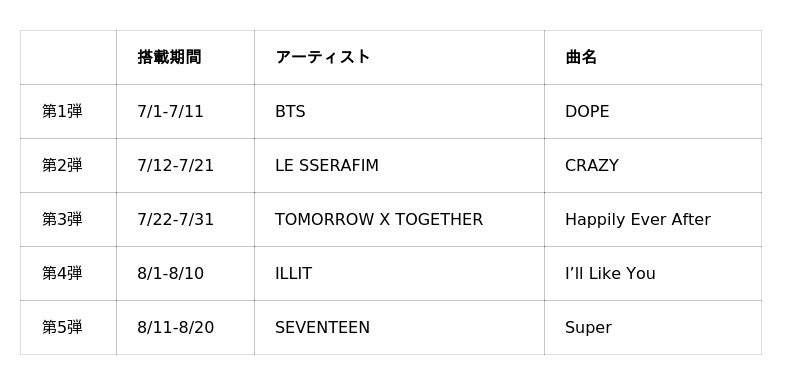
Task: Click the CRAZY song title
Action: coord(592,165)
